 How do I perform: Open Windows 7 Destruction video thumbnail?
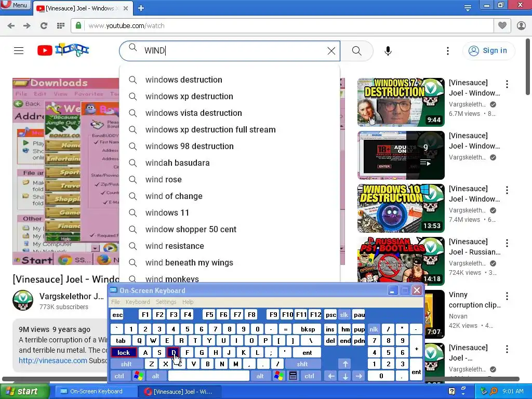coord(401,102)
